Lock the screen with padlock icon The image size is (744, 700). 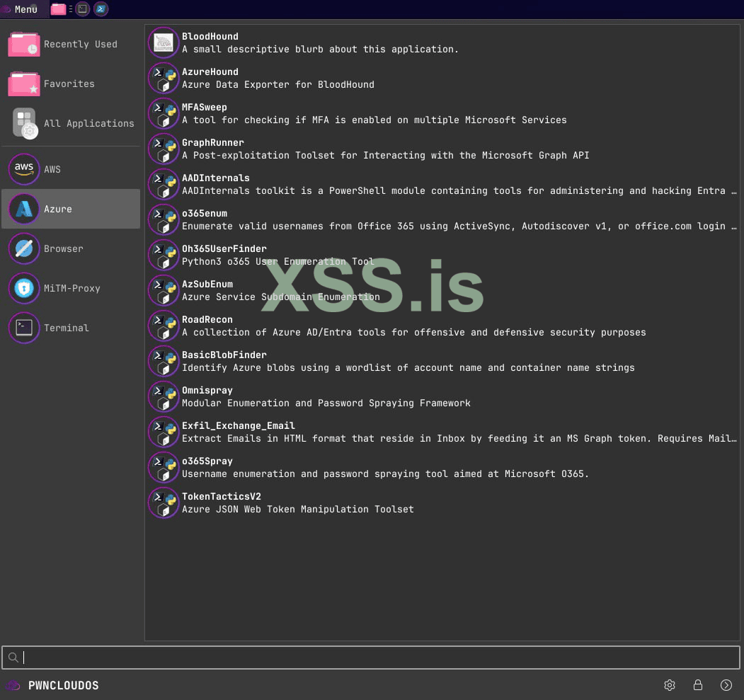(x=697, y=685)
